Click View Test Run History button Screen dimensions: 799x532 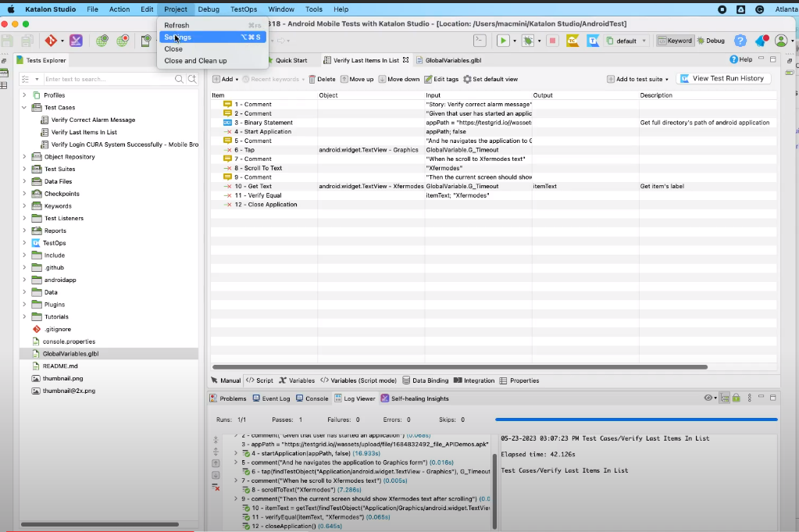(723, 78)
